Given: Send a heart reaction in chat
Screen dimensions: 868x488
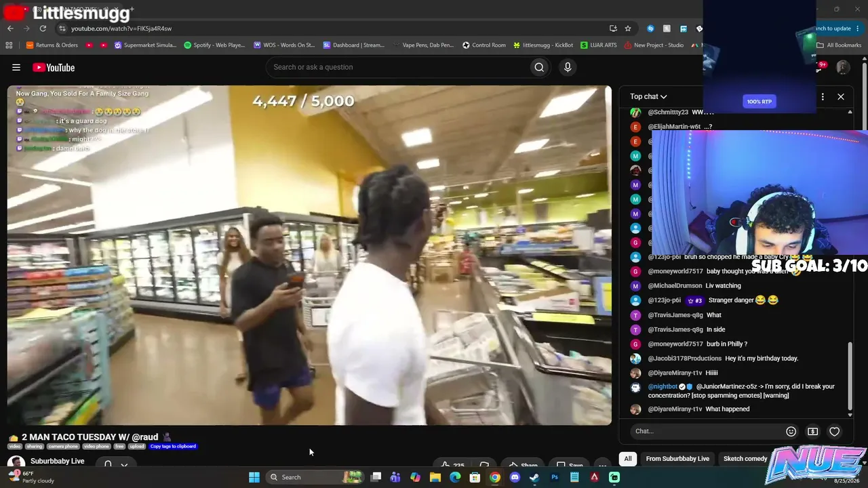Looking at the screenshot, I should point(835,431).
